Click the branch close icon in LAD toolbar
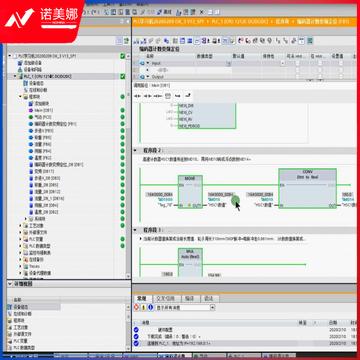 click(x=188, y=96)
